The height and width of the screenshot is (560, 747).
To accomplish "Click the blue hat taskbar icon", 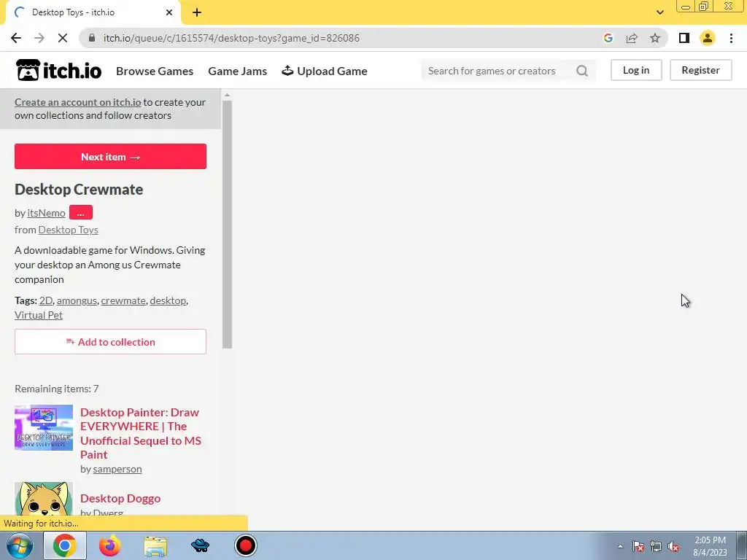I will tap(200, 545).
